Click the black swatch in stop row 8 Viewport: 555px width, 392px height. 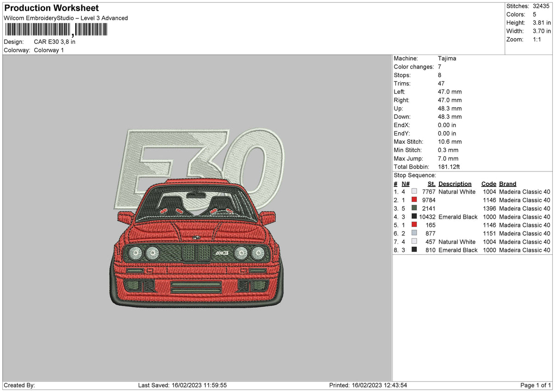[x=414, y=250]
